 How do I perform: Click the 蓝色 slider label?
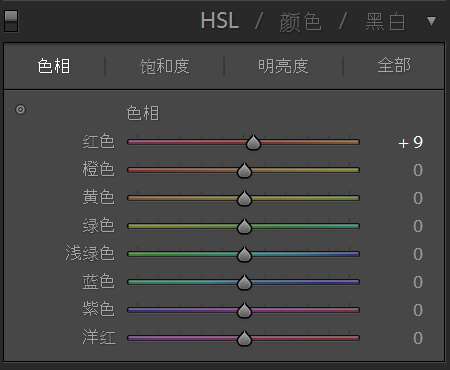click(x=99, y=281)
